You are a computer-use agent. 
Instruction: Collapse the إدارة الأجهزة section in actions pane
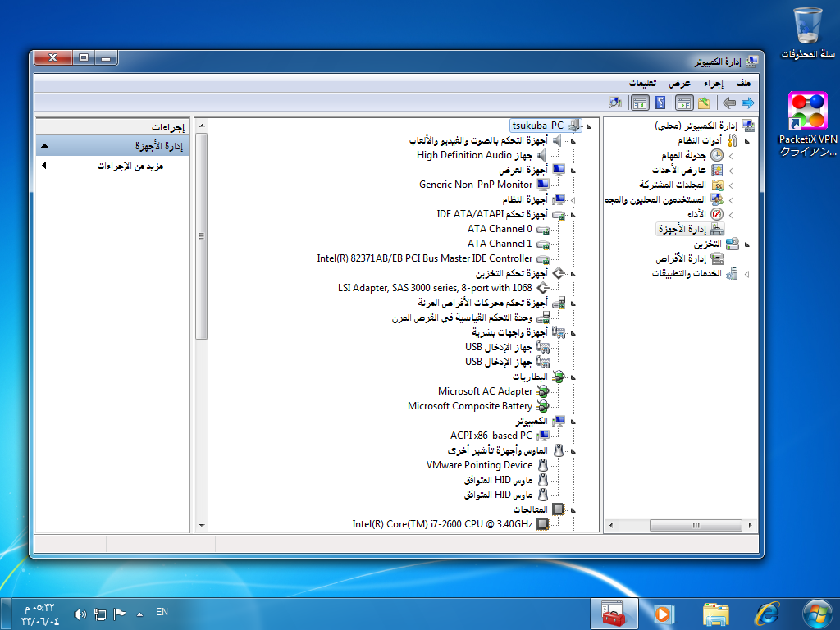point(45,146)
